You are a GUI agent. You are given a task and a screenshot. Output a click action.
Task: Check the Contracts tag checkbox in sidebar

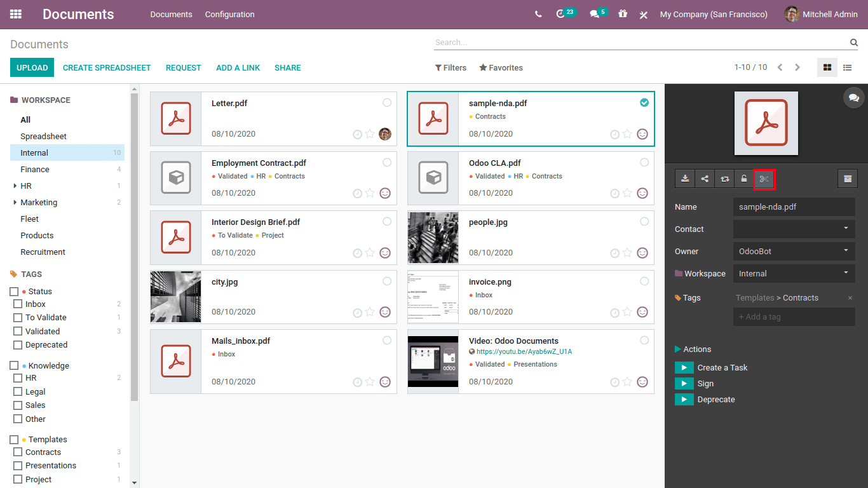point(18,452)
